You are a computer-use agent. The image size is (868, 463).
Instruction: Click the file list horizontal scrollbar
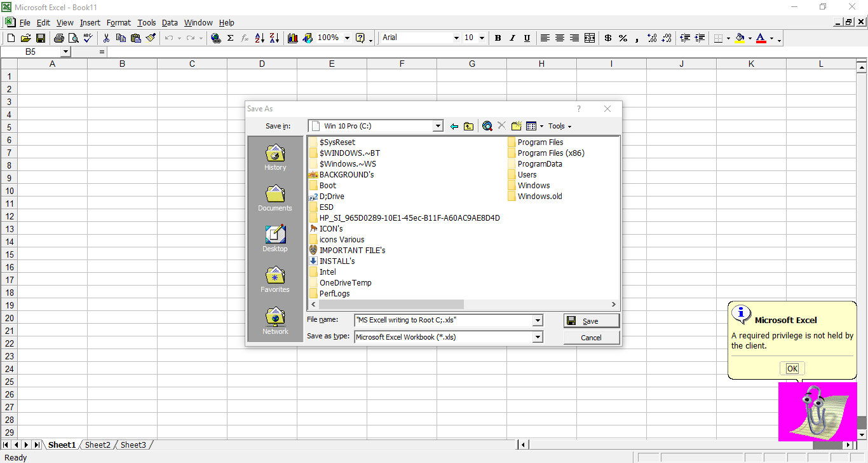click(x=463, y=305)
